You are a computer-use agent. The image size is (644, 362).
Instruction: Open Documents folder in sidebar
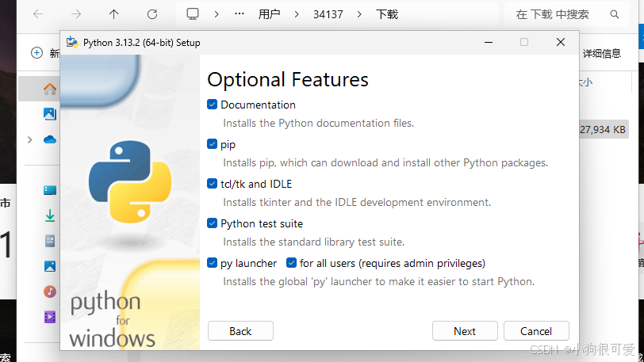pos(50,241)
